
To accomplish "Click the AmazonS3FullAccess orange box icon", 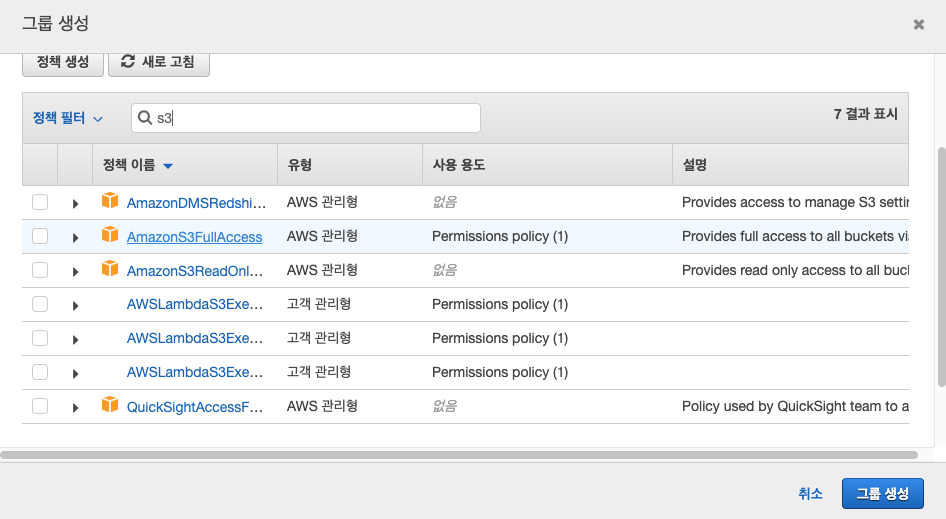I will (110, 234).
